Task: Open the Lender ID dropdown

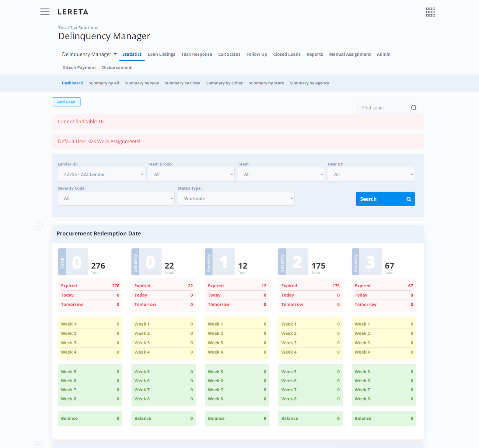Action: (x=101, y=174)
